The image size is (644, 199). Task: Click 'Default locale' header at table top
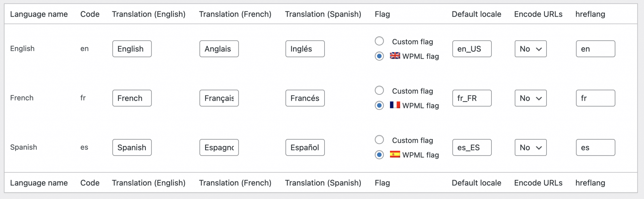point(476,14)
